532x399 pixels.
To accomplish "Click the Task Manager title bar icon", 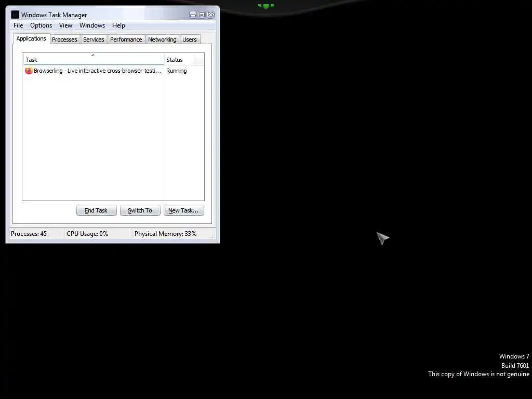I will (15, 15).
